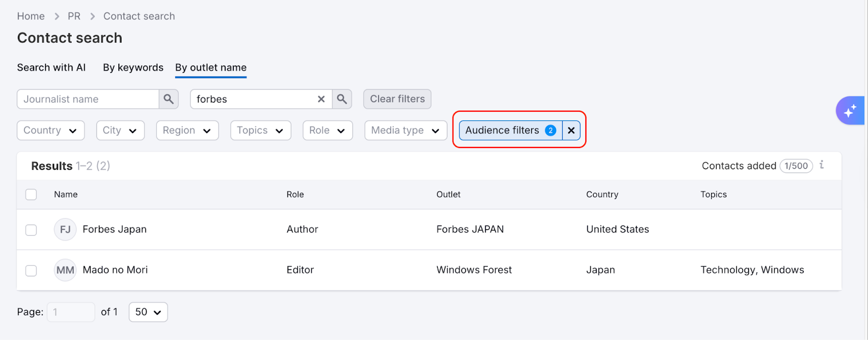
Task: Clear the 'forbes' outlet search text
Action: tap(321, 99)
